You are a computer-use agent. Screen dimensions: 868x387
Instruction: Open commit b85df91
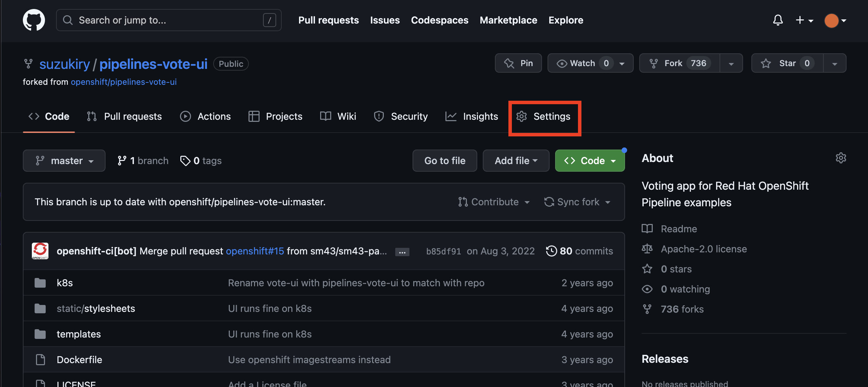pyautogui.click(x=443, y=251)
